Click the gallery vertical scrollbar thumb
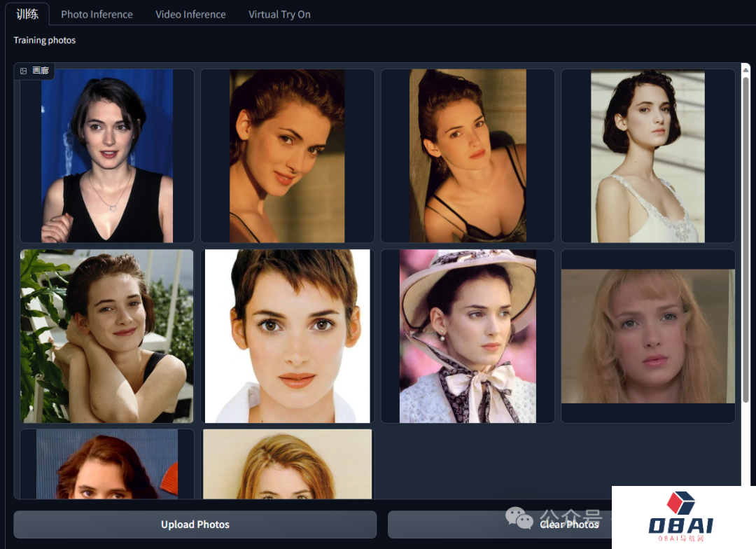This screenshot has width=756, height=549. click(746, 239)
